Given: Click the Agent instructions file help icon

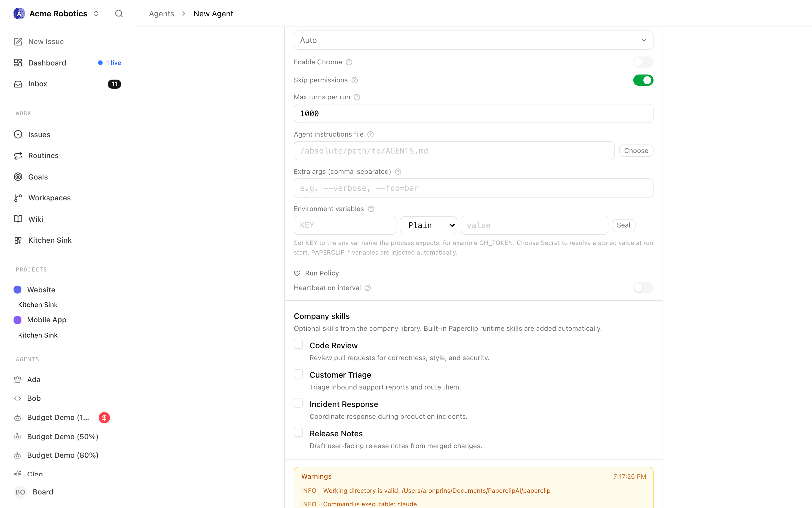Looking at the screenshot, I should pyautogui.click(x=370, y=134).
